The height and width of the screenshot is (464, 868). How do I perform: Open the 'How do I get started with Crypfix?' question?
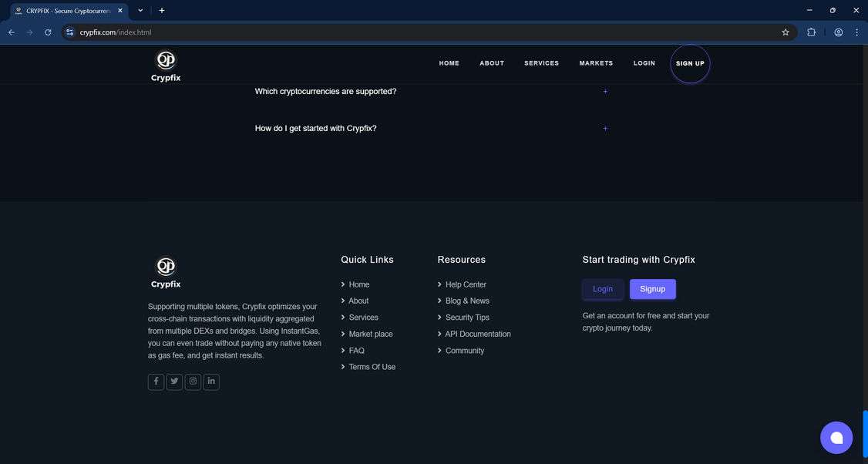[x=315, y=128]
